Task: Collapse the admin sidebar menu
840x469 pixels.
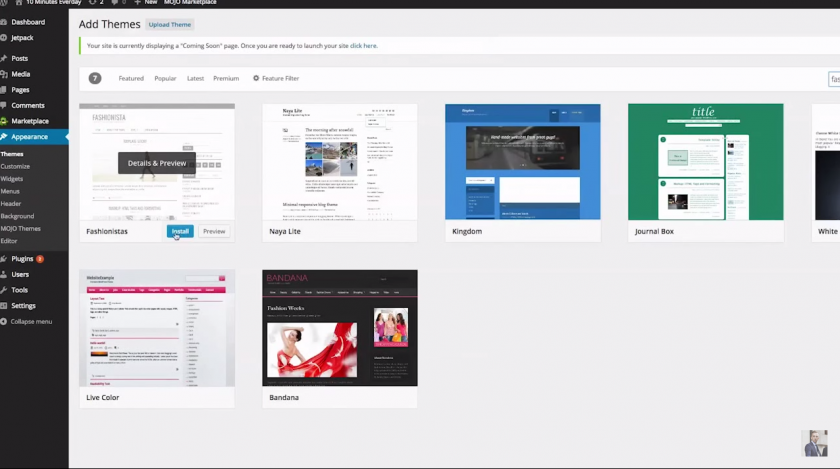Action: tap(31, 322)
